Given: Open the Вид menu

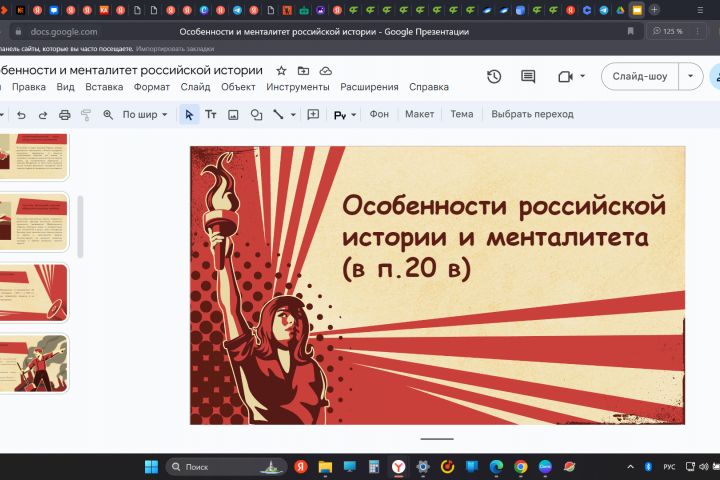Looking at the screenshot, I should coord(66,87).
